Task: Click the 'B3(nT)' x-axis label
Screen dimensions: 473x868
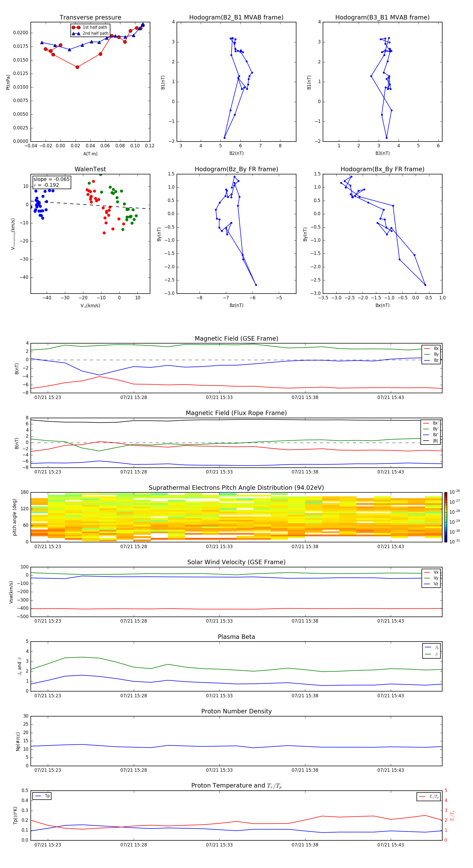Action: [x=382, y=153]
